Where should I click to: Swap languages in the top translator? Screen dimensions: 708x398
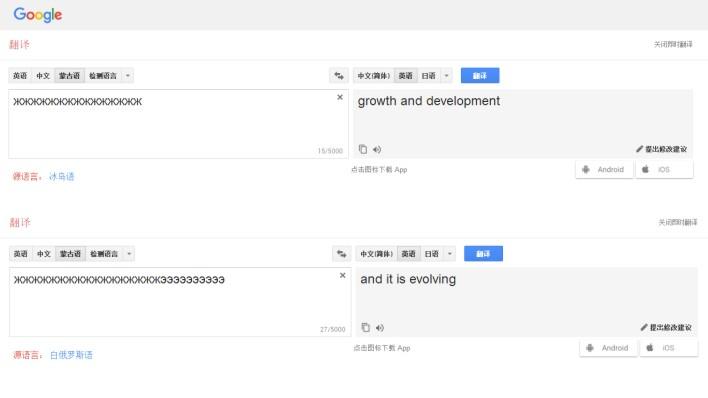pyautogui.click(x=339, y=76)
